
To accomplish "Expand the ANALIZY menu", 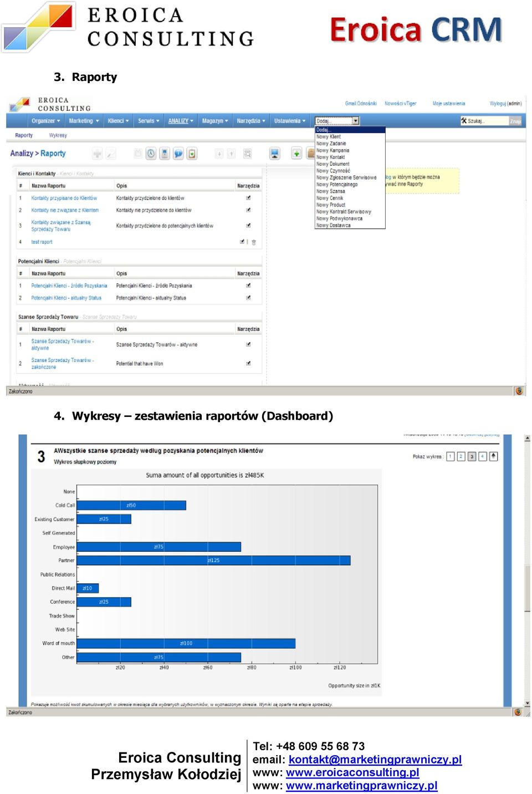I will [181, 121].
